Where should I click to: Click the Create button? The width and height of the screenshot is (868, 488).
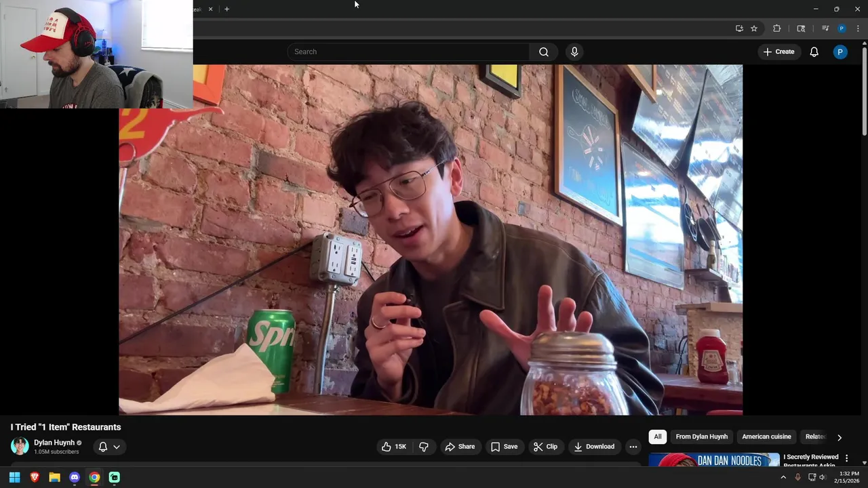(x=778, y=52)
